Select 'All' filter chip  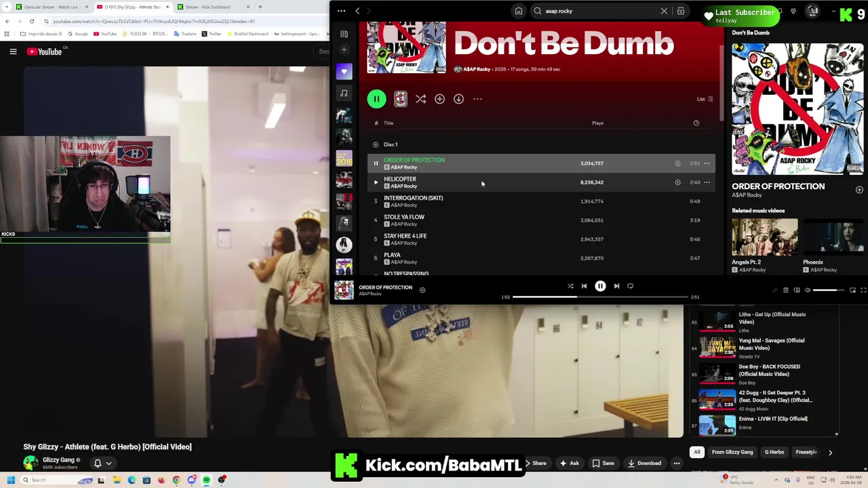(696, 452)
